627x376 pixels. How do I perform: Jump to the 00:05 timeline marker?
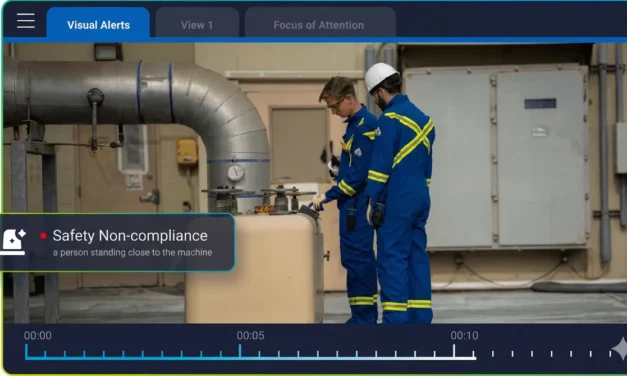pyautogui.click(x=250, y=335)
